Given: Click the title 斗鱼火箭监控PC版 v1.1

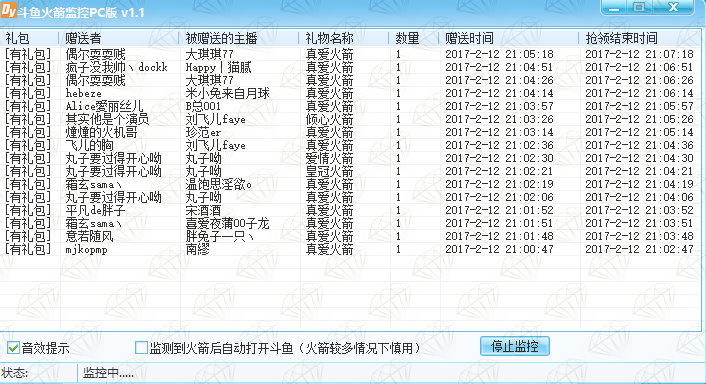Looking at the screenshot, I should tap(81, 12).
